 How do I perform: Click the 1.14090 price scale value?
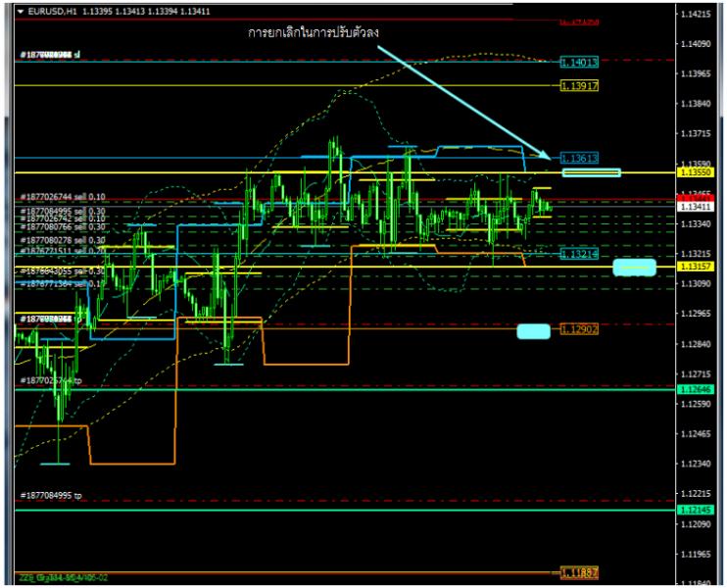click(696, 44)
